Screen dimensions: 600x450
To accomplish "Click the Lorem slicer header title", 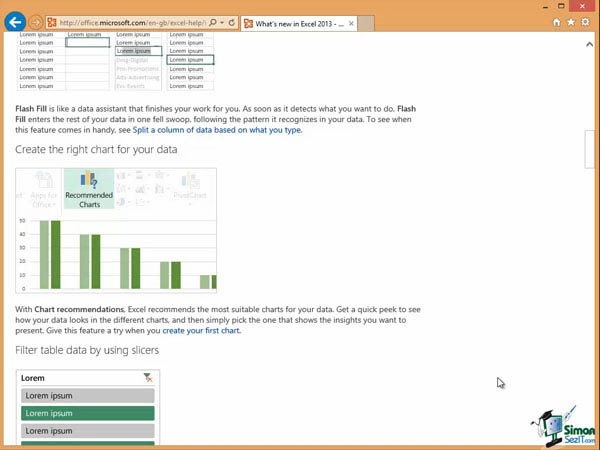I will point(33,378).
